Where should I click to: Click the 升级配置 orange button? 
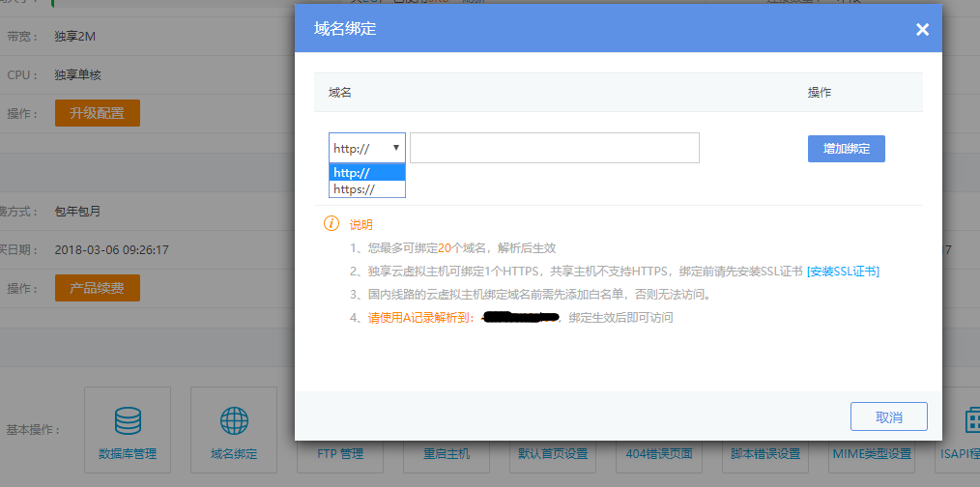97,113
